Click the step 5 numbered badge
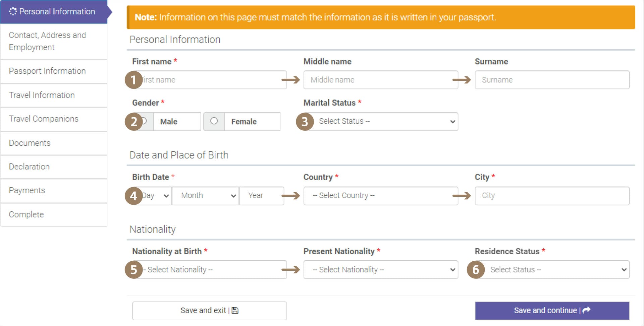 (133, 270)
